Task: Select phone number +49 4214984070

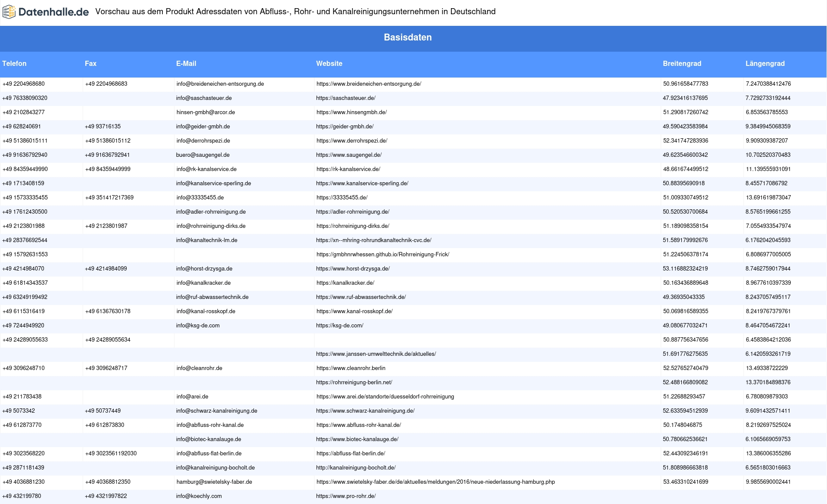Action: coord(23,269)
